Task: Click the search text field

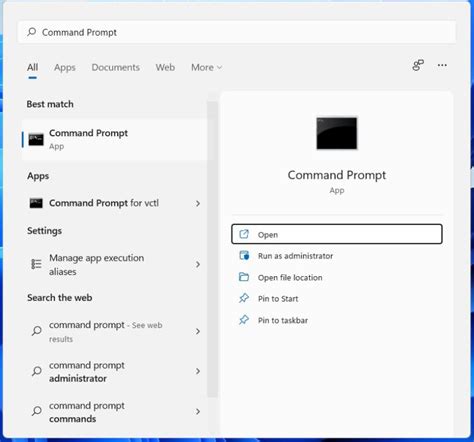Action: 237,32
